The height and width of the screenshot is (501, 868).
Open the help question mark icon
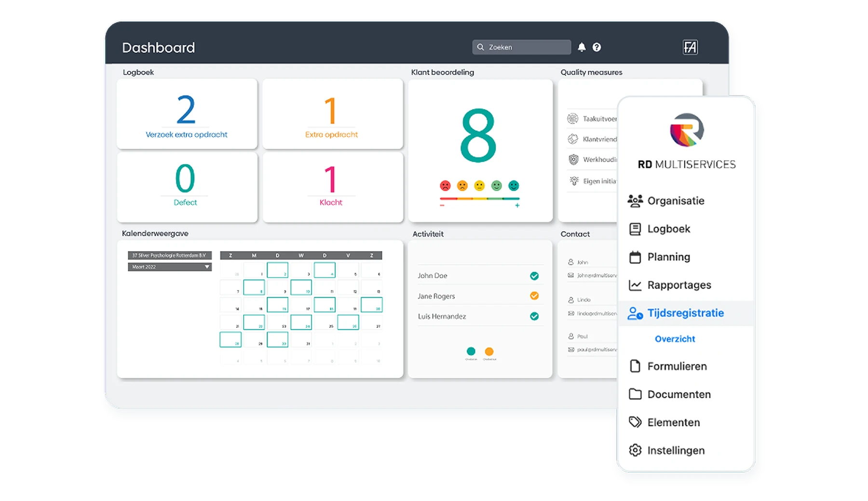click(597, 47)
